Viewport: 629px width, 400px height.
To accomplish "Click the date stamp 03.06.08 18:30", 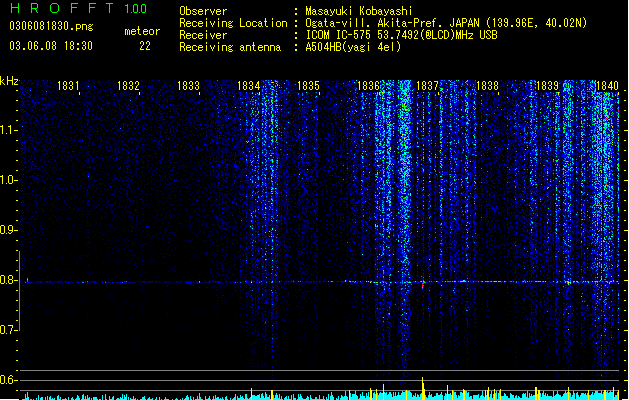I will coord(51,46).
